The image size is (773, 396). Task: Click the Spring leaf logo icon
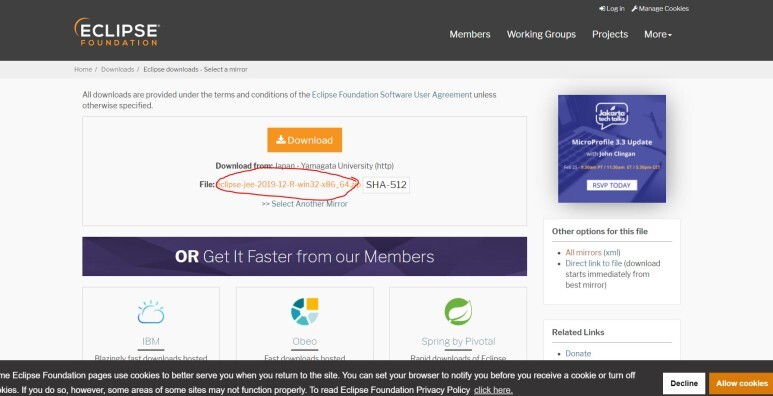point(458,312)
